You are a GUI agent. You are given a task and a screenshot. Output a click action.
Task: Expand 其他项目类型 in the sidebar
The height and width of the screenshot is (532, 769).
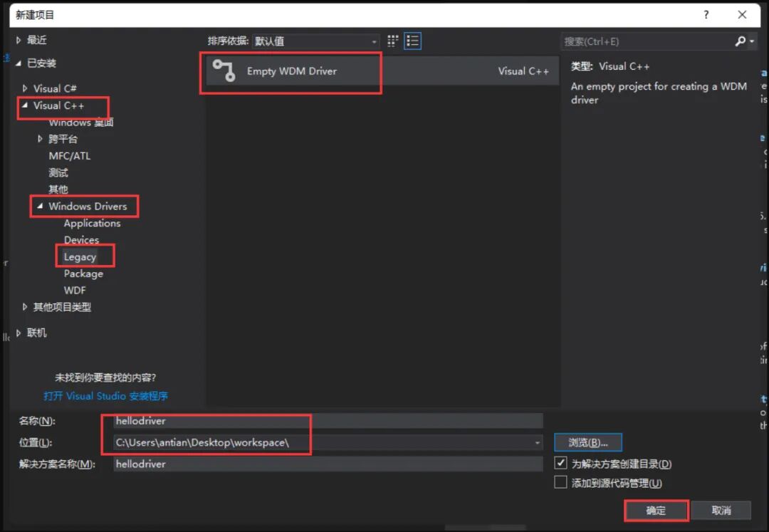[24, 307]
